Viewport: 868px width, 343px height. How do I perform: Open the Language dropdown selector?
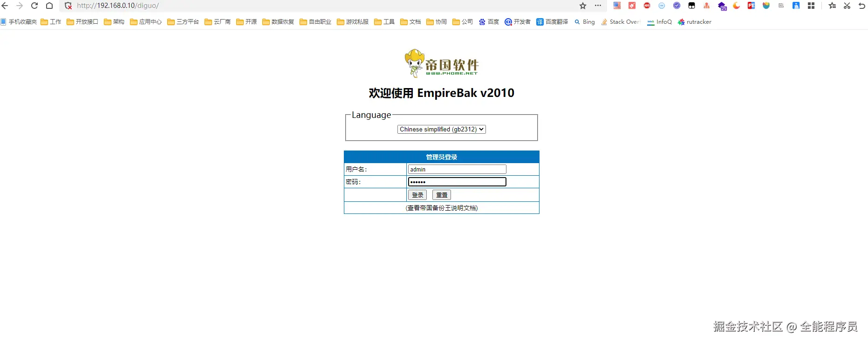[x=442, y=129]
